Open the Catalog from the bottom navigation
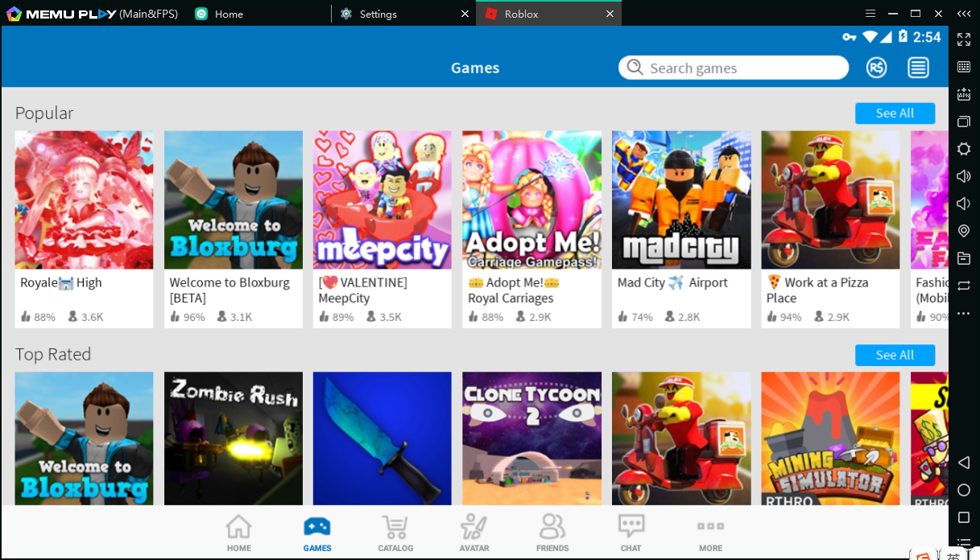The image size is (980, 560). (395, 532)
